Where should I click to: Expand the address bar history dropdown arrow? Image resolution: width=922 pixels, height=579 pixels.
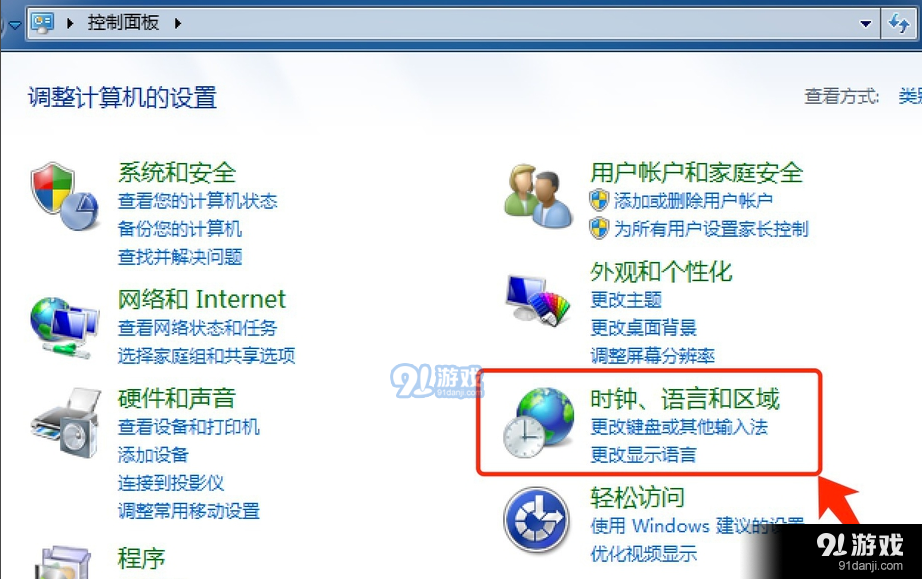point(866,24)
